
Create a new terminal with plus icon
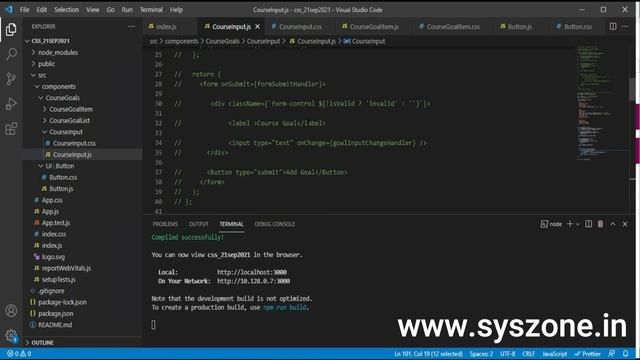pos(570,224)
